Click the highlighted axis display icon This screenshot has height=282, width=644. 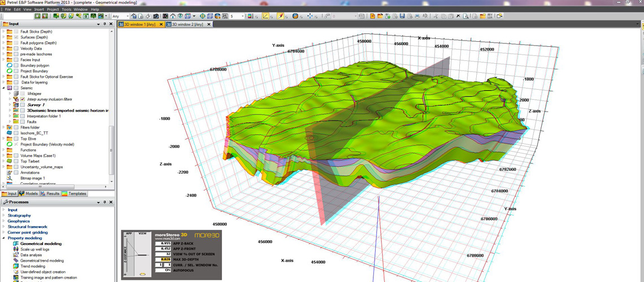266,16
